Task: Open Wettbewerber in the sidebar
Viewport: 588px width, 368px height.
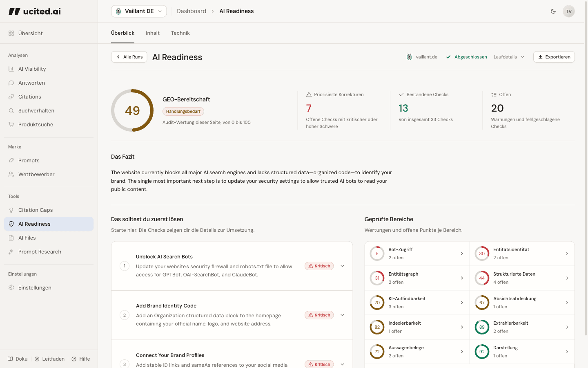Action: click(49, 175)
